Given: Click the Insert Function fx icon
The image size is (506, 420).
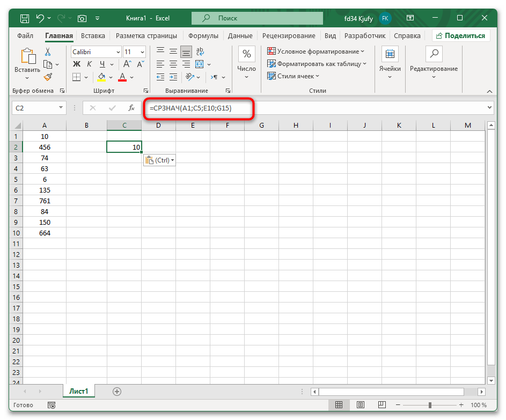Looking at the screenshot, I should pos(131,108).
